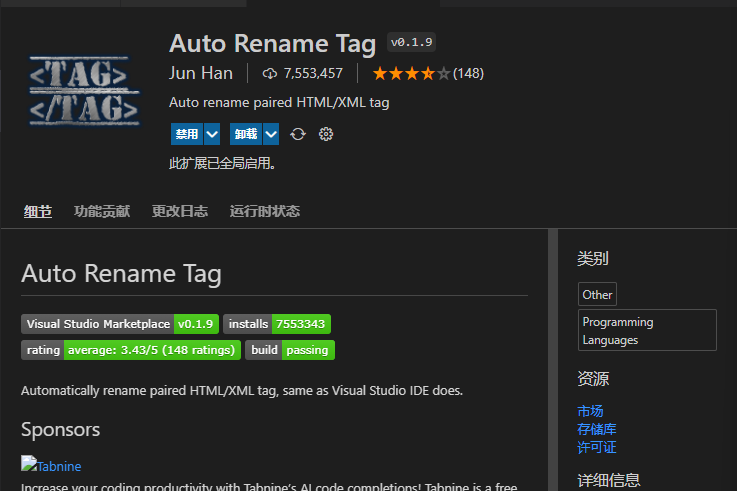Click the installs 7553343 badge

coord(277,324)
